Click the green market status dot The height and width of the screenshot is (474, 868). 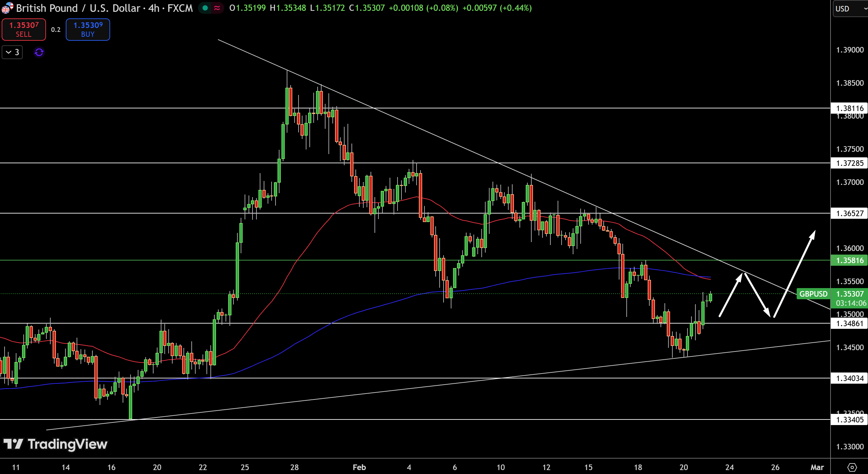[x=205, y=8]
